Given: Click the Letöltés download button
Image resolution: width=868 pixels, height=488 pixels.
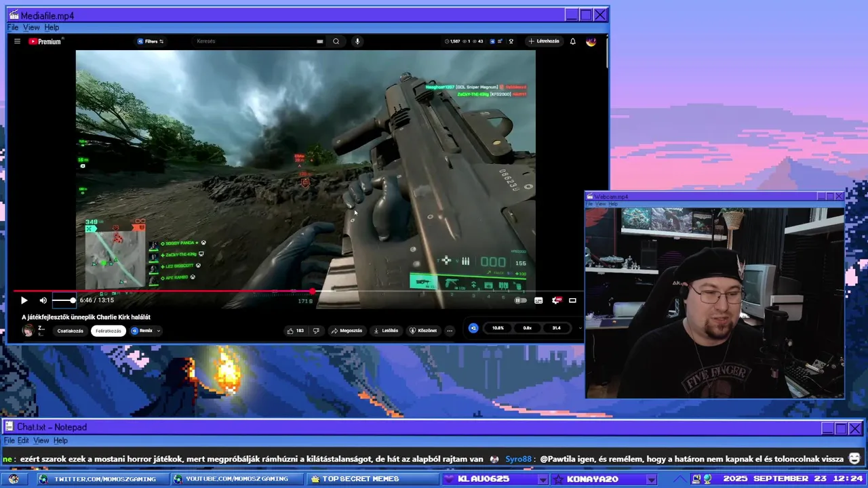Looking at the screenshot, I should pos(386,331).
